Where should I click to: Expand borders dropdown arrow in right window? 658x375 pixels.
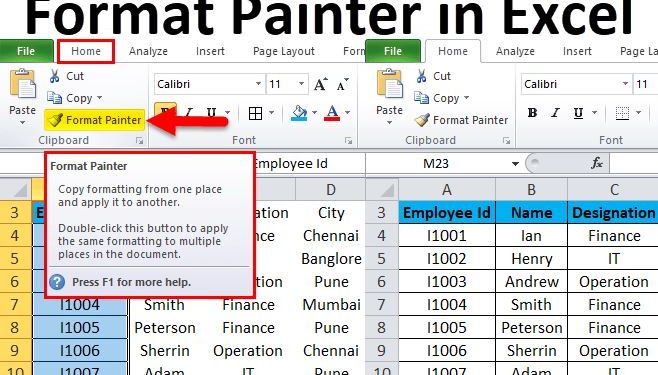tap(638, 112)
